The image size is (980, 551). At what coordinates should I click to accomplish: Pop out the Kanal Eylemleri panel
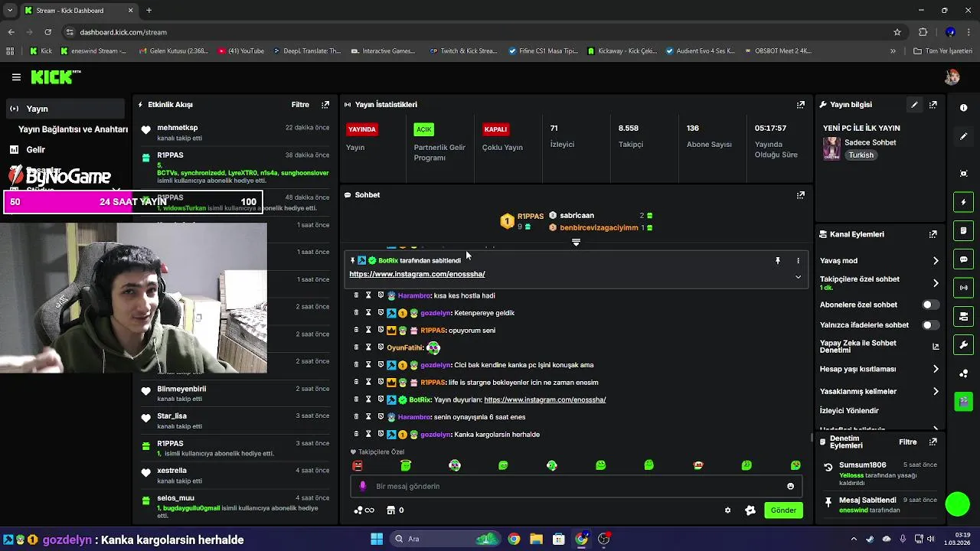pyautogui.click(x=933, y=234)
